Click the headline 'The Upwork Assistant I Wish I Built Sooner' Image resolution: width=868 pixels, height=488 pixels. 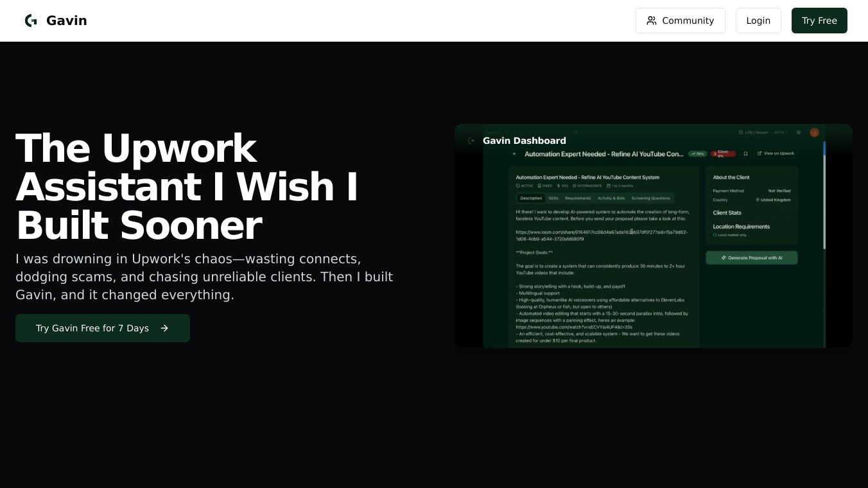pos(187,187)
